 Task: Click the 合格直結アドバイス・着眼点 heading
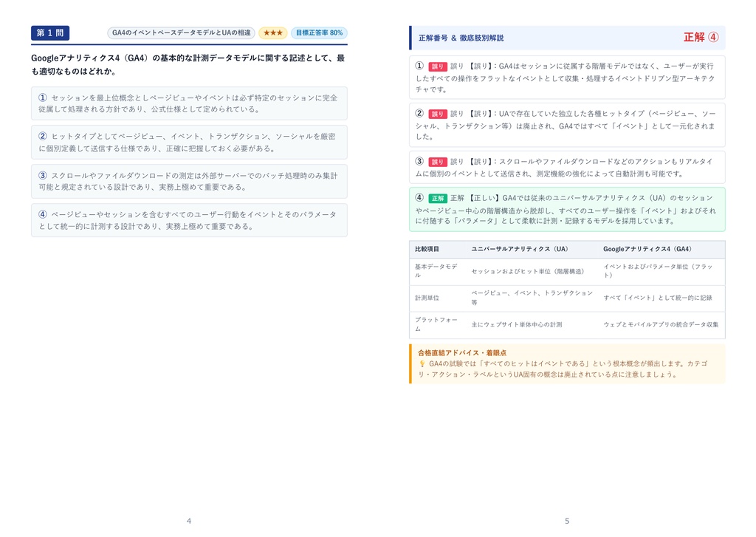[462, 352]
